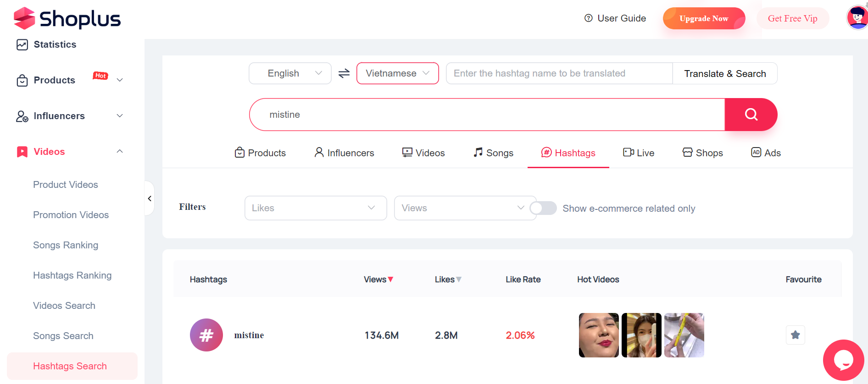This screenshot has height=384, width=868.
Task: Click the Favourite column header
Action: tap(803, 280)
